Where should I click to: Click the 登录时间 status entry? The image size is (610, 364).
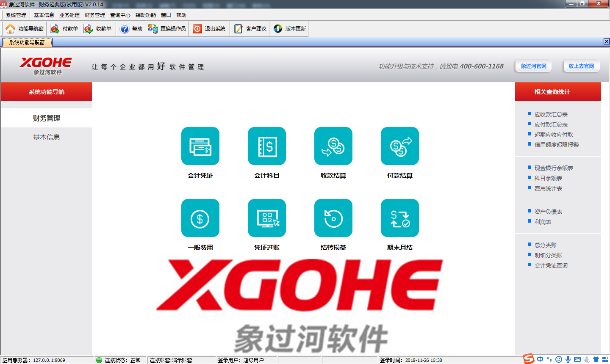[411, 360]
